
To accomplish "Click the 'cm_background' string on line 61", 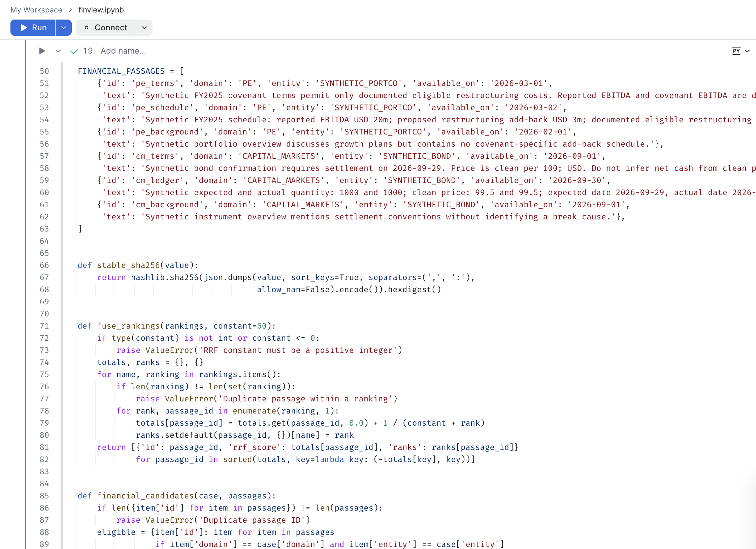I will click(167, 205).
